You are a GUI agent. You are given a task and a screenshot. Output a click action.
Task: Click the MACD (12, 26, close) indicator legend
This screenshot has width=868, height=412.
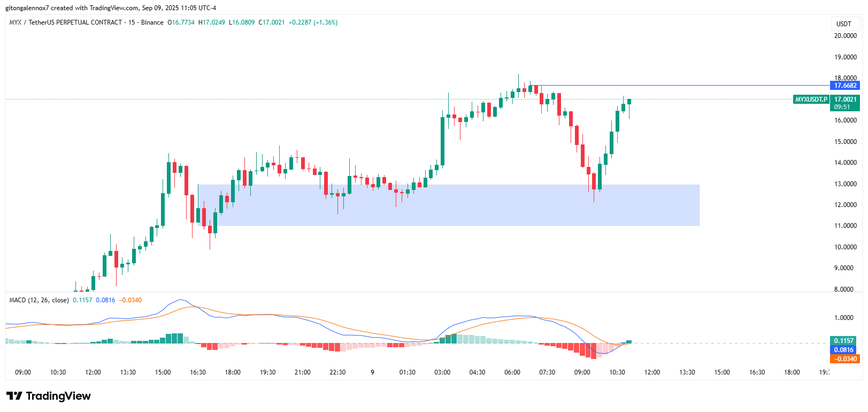(x=39, y=300)
